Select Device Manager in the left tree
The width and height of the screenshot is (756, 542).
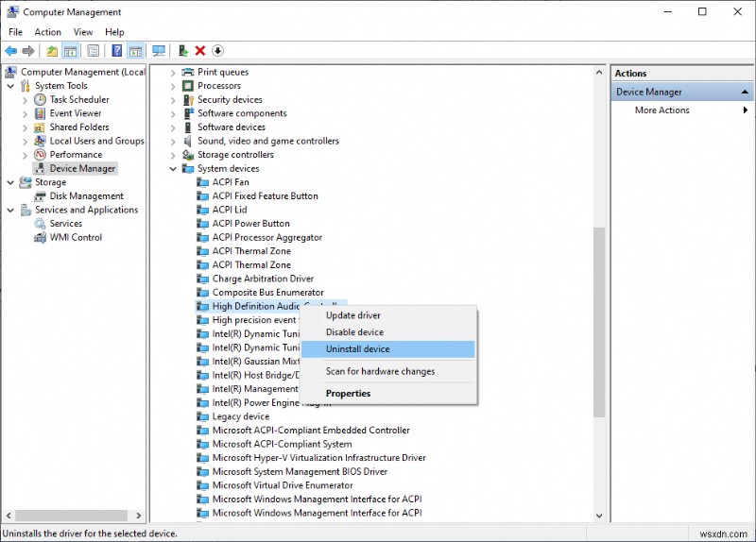coord(82,169)
